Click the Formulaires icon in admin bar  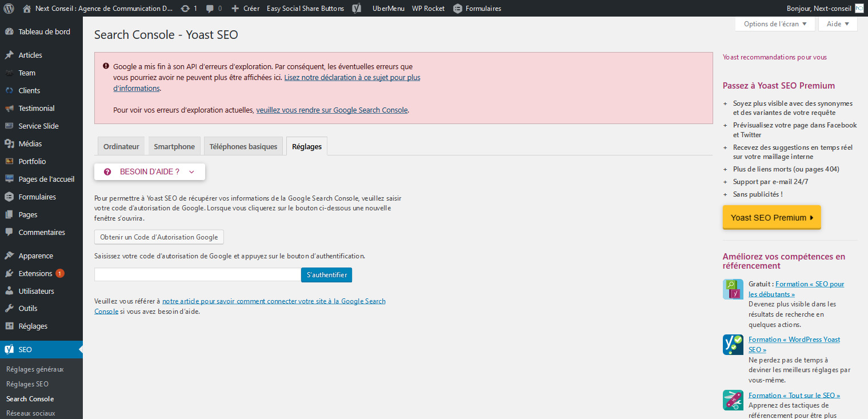458,9
